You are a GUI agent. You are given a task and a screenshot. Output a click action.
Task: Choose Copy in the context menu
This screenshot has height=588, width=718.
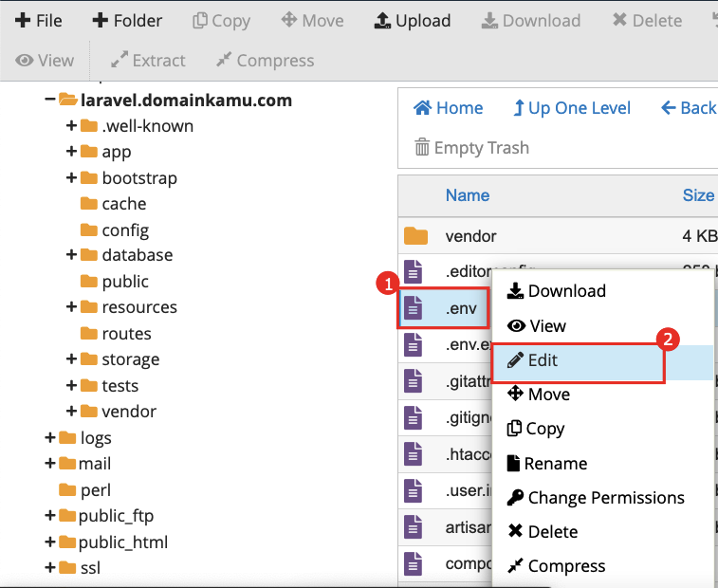[x=536, y=429]
